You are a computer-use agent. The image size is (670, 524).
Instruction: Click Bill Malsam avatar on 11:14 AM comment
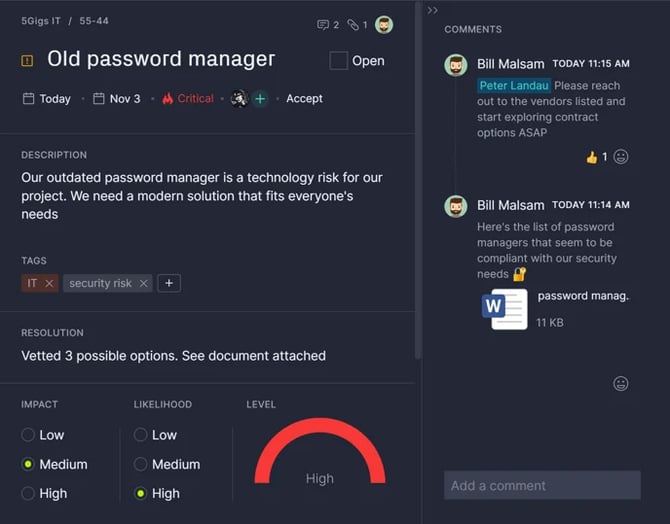click(x=455, y=206)
